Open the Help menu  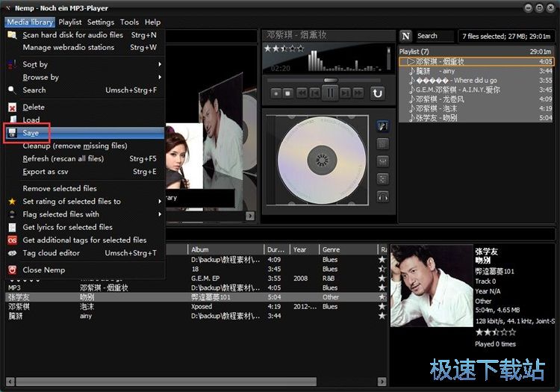tap(152, 22)
